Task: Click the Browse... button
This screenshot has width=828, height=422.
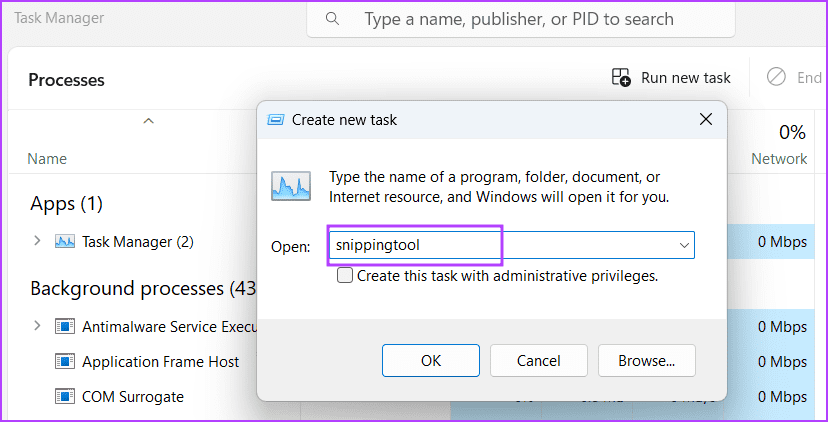Action: [x=647, y=361]
